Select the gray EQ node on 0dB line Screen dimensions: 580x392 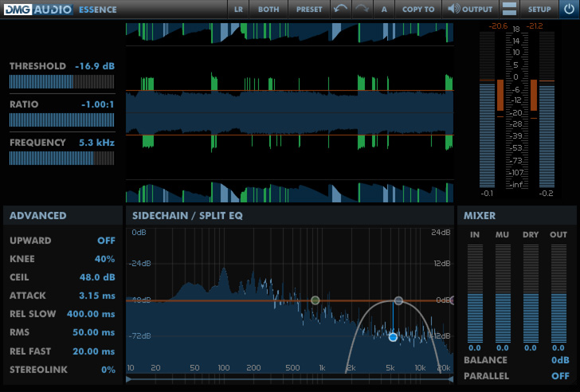pos(398,300)
